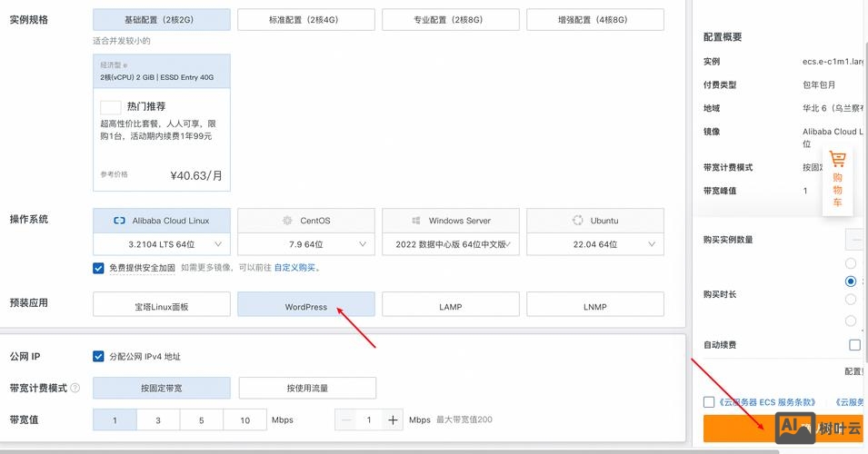Image resolution: width=868 pixels, height=454 pixels.
Task: Select 标准配置 (2核4G) spec
Action: pyautogui.click(x=306, y=19)
